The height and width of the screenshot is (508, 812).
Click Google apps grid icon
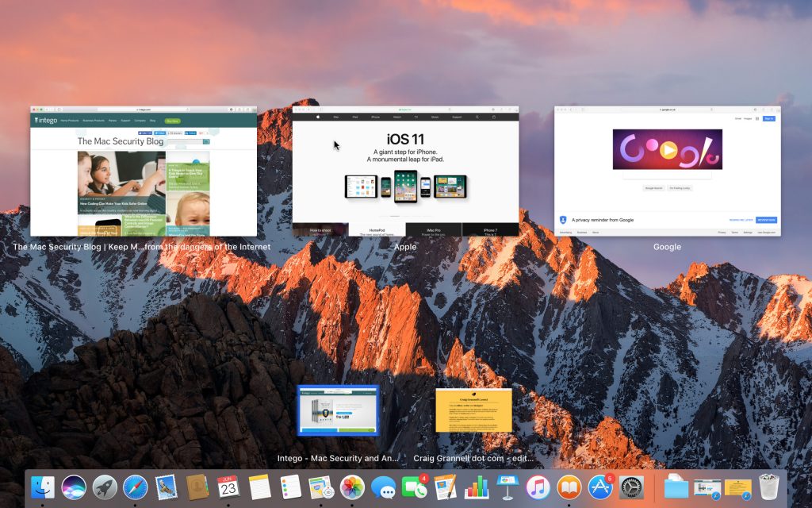click(757, 119)
